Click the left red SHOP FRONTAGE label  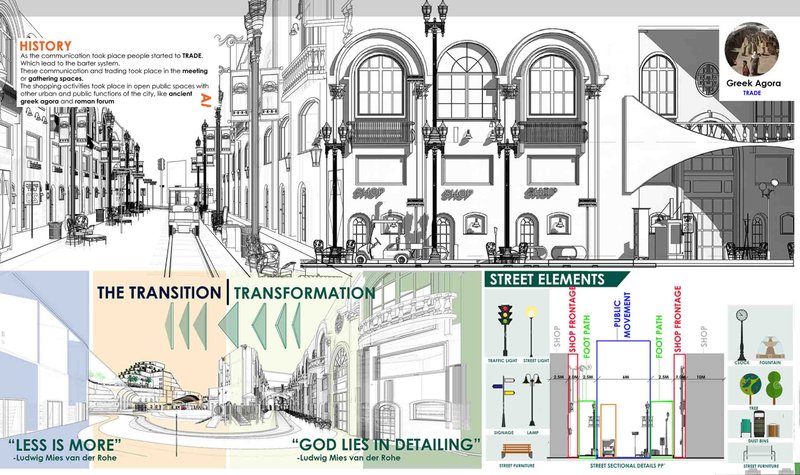(x=572, y=319)
